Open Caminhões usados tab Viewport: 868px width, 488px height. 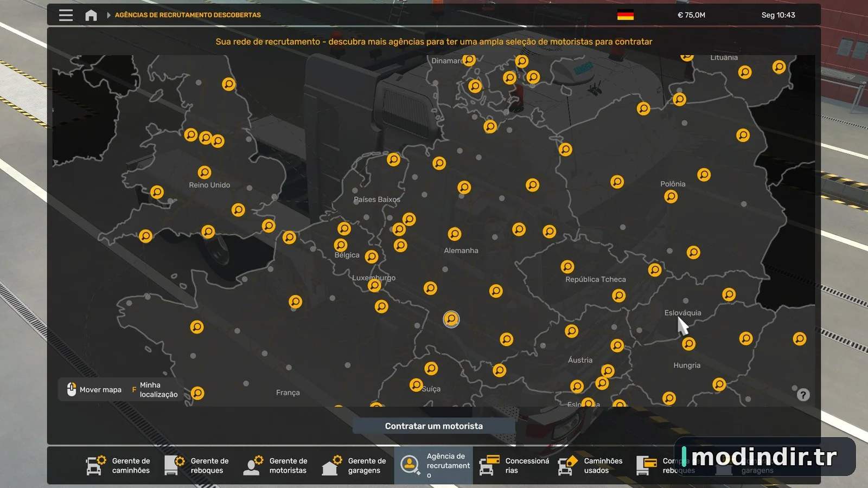(x=591, y=465)
